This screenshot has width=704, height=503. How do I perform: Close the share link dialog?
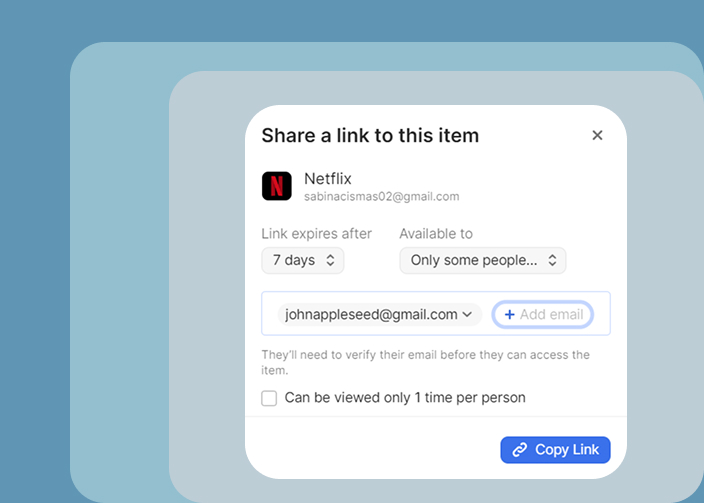tap(597, 135)
